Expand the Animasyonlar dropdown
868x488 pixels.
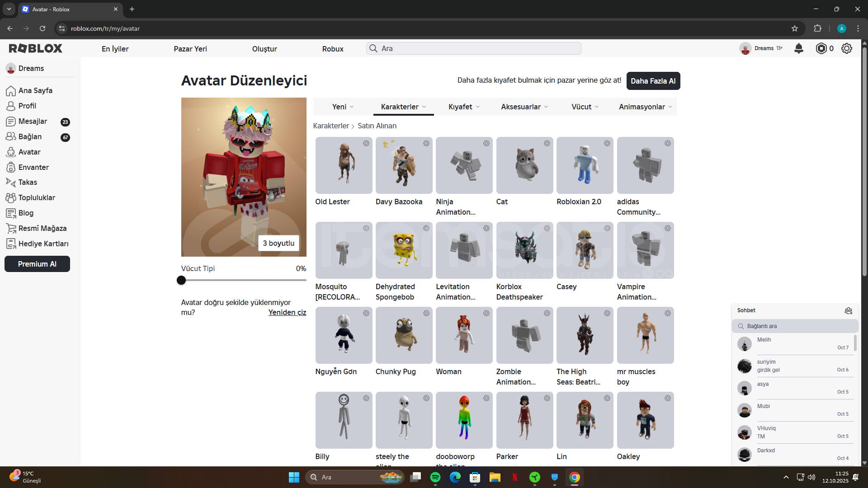[x=645, y=107]
